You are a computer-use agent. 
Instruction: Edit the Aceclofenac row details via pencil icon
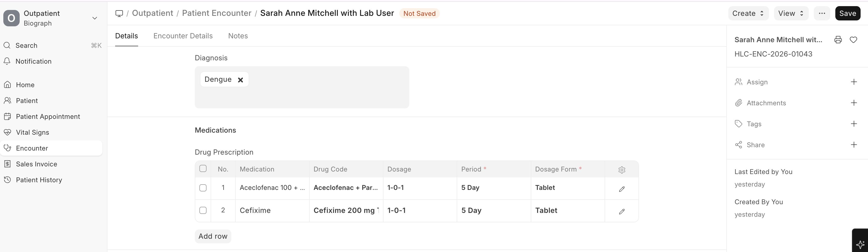tap(622, 189)
